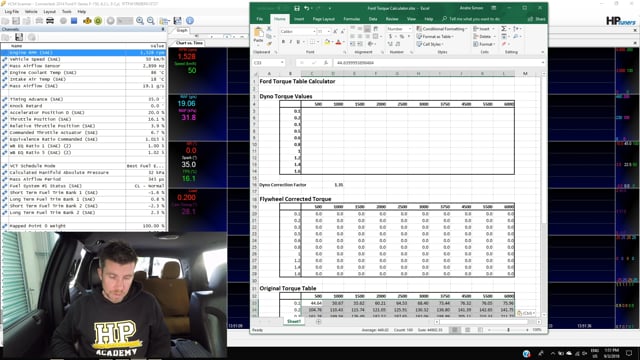This screenshot has height=360, width=640.
Task: Open the Review tab in Excel
Action: pyautogui.click(x=392, y=19)
